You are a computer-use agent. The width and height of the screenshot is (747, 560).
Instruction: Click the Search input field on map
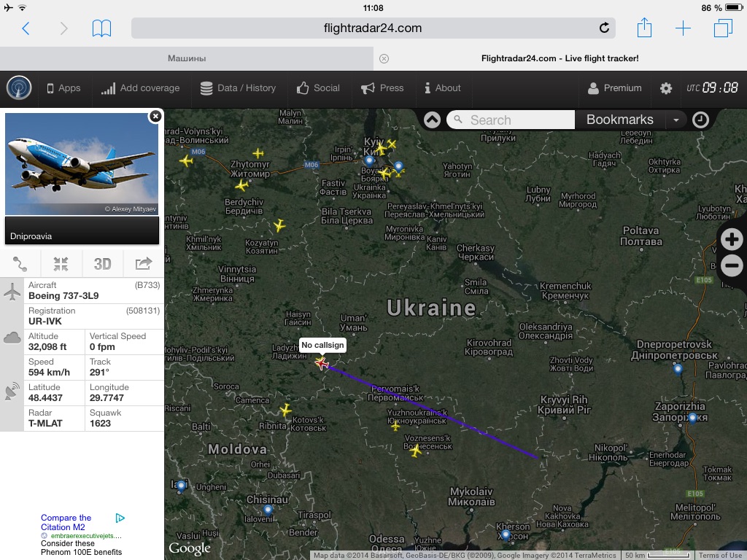511,120
